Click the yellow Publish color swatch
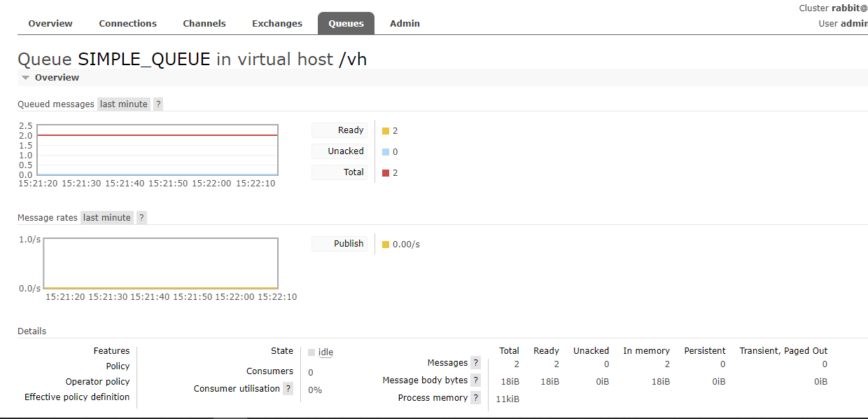The height and width of the screenshot is (419, 868). click(386, 245)
